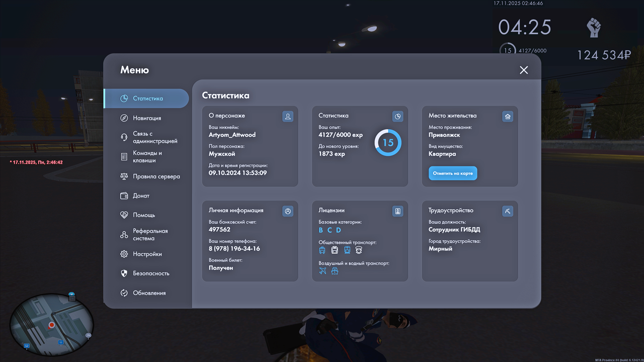Click the wallet icon beside Донат
644x362 pixels.
[124, 196]
